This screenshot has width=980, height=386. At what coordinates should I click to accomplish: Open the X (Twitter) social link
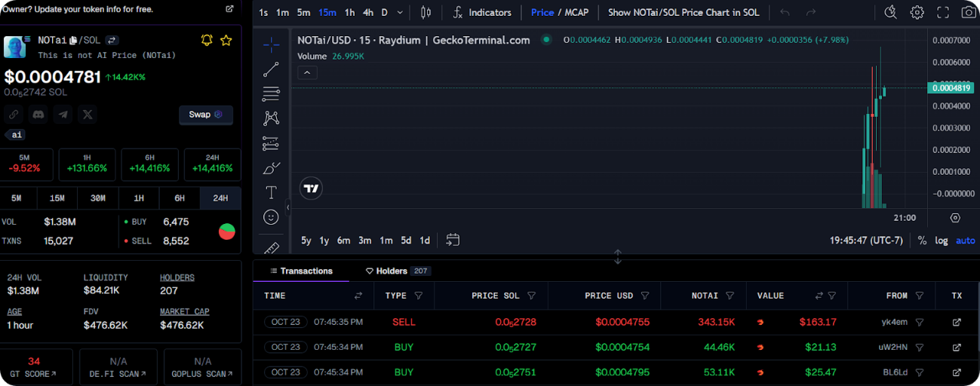(88, 115)
